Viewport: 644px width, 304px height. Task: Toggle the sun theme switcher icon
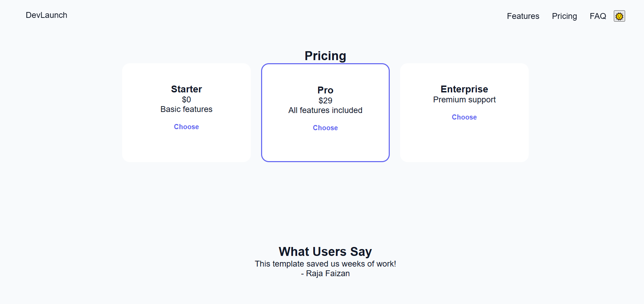click(619, 16)
